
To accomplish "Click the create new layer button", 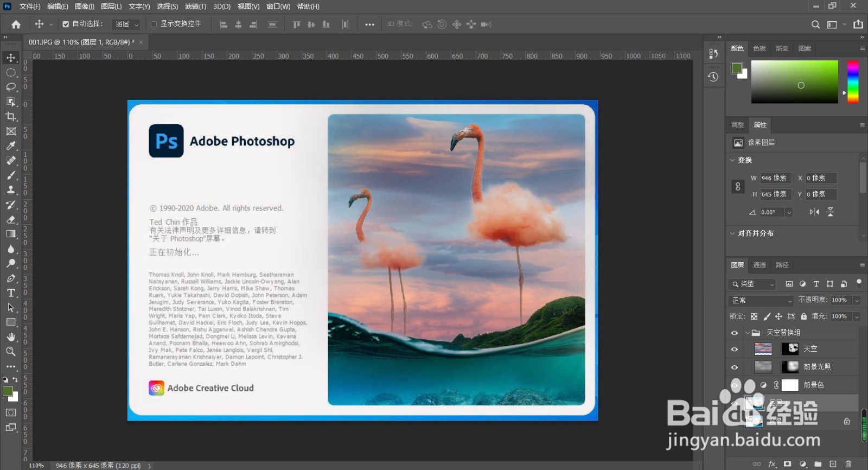I will coord(833,464).
